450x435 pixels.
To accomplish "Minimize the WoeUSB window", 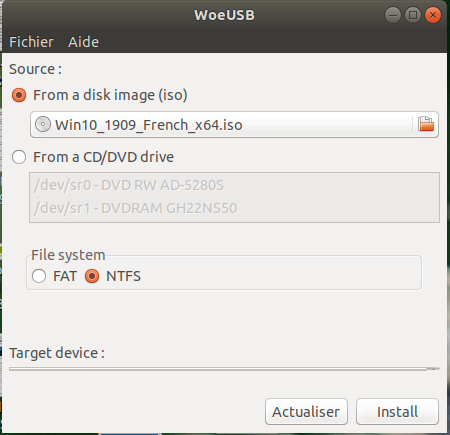I will (393, 15).
